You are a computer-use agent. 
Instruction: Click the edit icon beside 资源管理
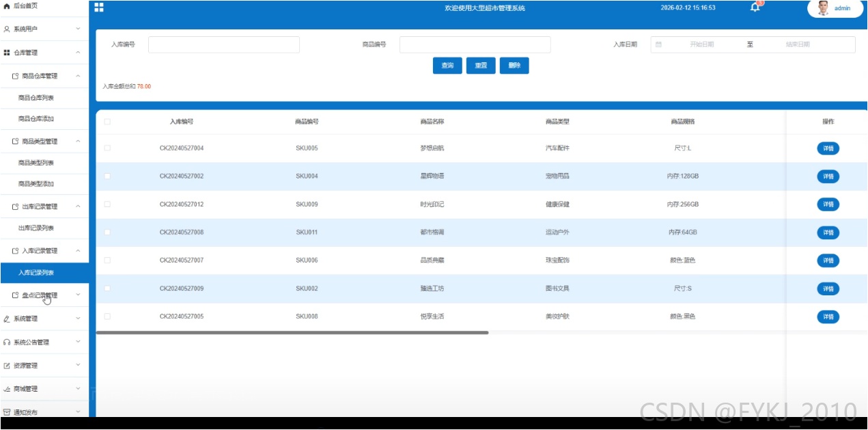click(7, 366)
